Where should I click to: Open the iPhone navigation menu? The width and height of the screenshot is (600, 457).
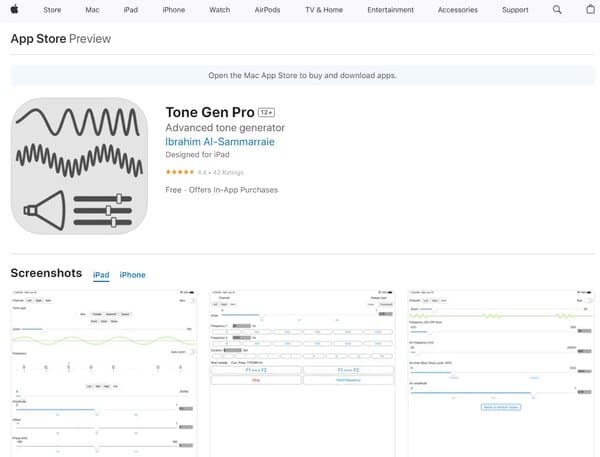(174, 10)
